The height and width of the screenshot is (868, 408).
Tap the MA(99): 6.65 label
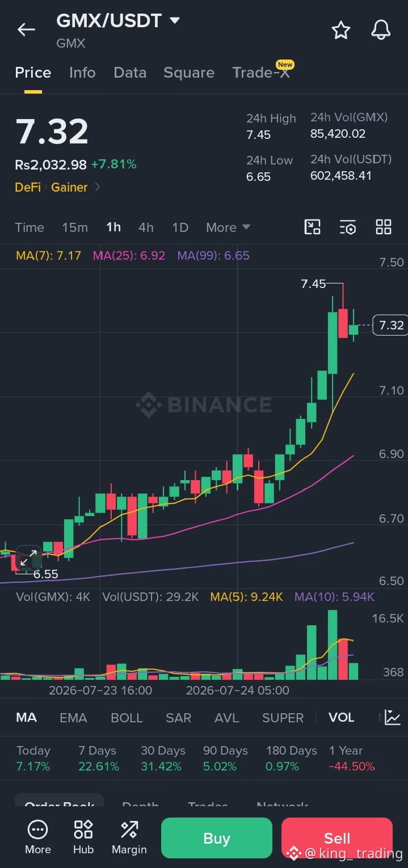pos(213,256)
